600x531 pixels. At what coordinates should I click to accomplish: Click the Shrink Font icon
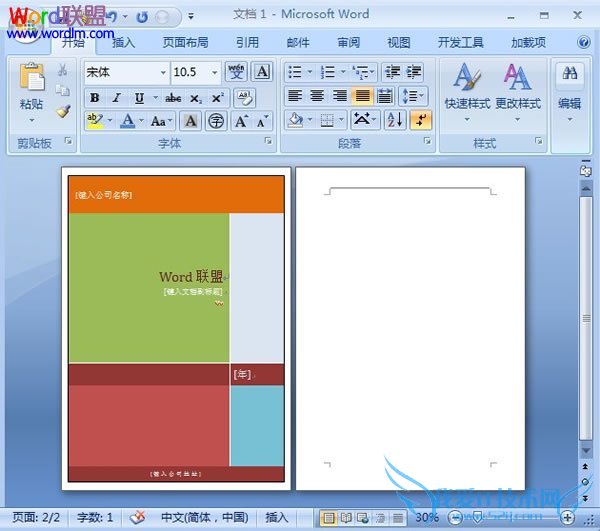click(262, 121)
